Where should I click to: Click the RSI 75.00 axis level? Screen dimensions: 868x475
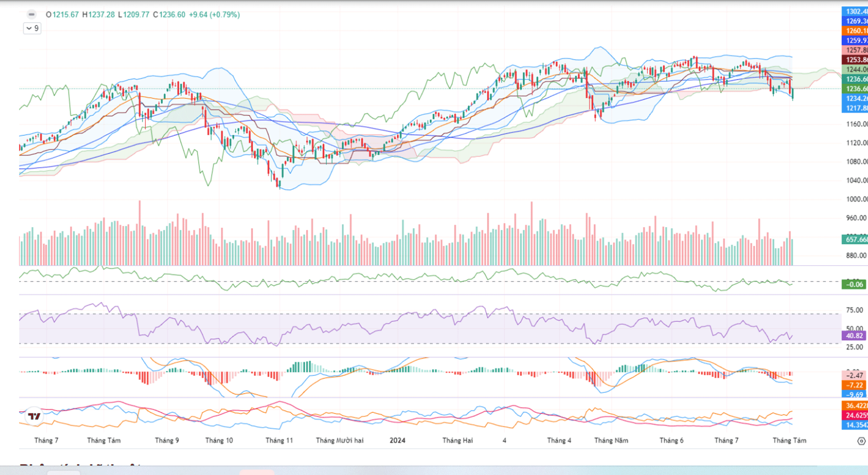point(855,310)
